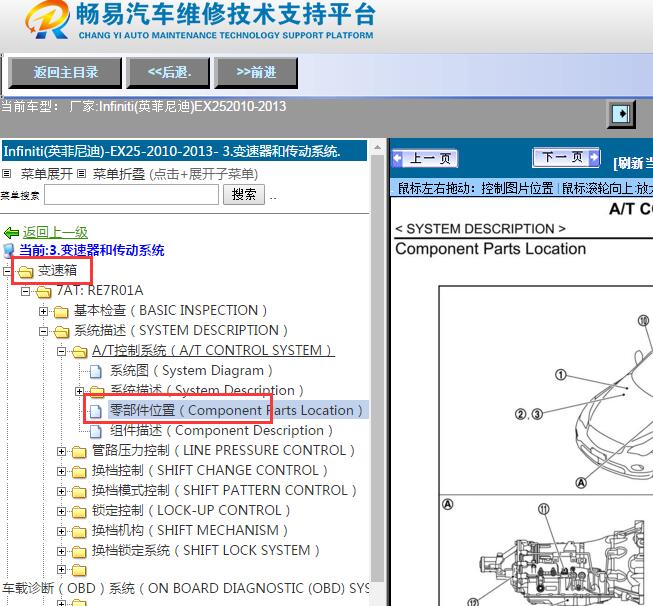Expand the 系统描述 (System Description) subfolder
The height and width of the screenshot is (606, 653).
[x=79, y=392]
